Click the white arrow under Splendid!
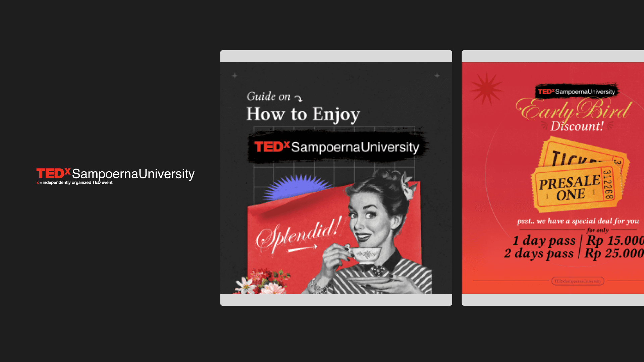Screen dimensions: 644x362 click(x=303, y=248)
